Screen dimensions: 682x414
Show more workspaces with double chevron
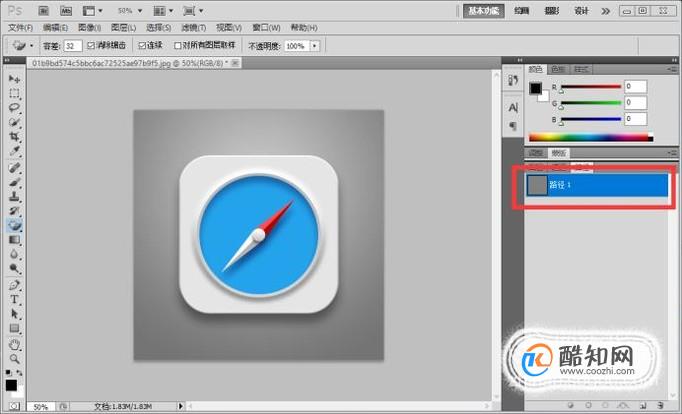605,11
